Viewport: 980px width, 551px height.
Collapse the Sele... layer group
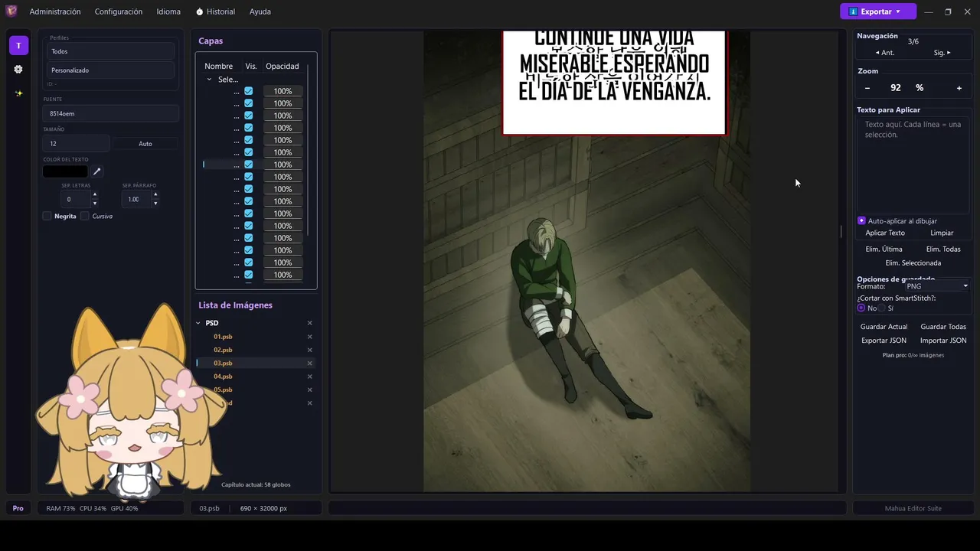(209, 80)
